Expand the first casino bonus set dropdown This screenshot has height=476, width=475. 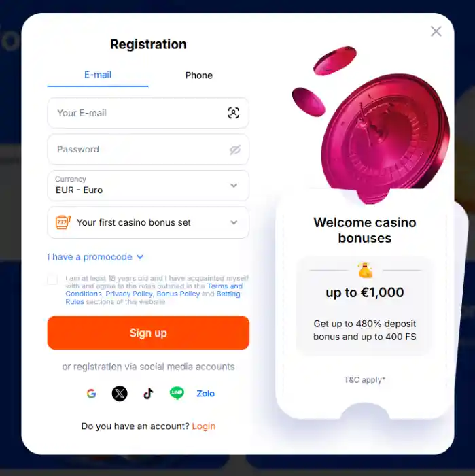click(x=148, y=222)
